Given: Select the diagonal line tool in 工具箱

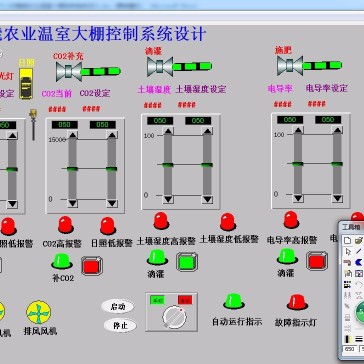Looking at the screenshot, I should (359, 251).
